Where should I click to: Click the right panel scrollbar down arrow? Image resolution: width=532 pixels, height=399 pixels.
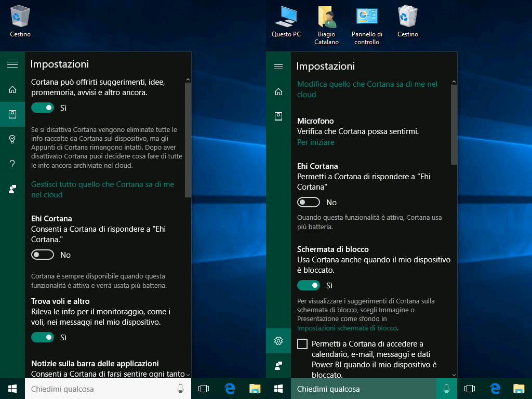[x=454, y=375]
